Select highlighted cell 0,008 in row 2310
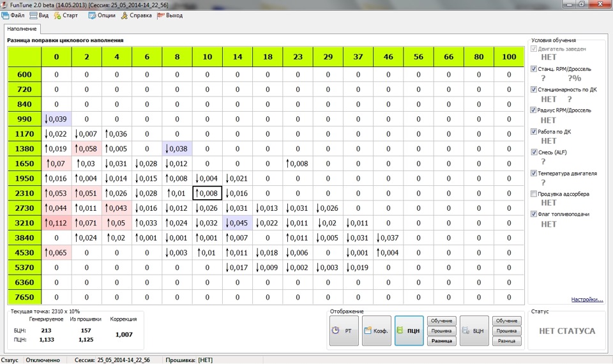Viewport: 613px width, 364px height. click(207, 193)
